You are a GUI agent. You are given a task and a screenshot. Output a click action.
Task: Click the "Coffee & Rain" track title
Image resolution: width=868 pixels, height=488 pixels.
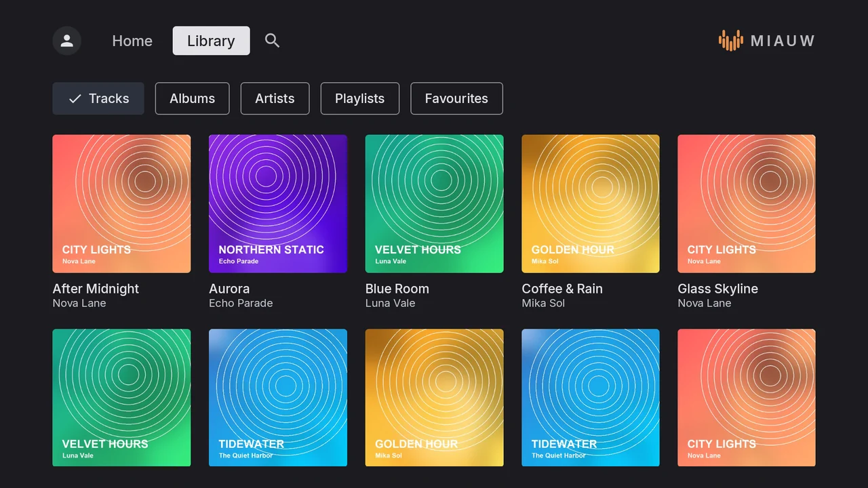562,289
